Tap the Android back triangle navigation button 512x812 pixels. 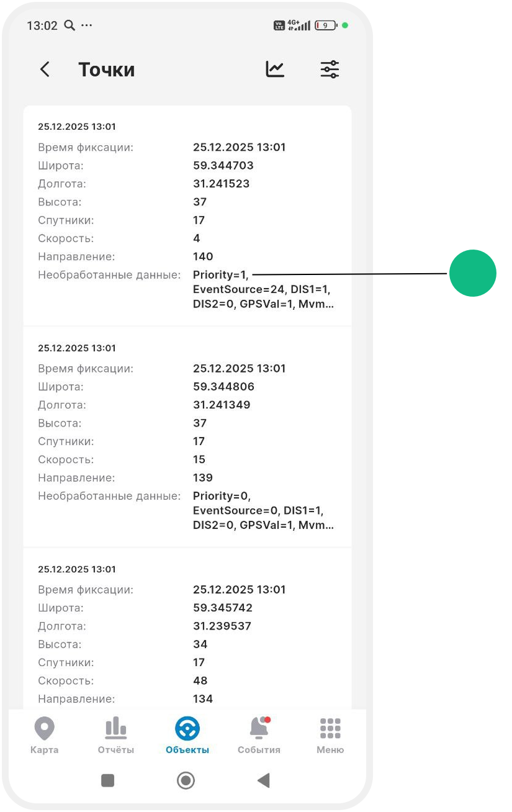(x=263, y=780)
